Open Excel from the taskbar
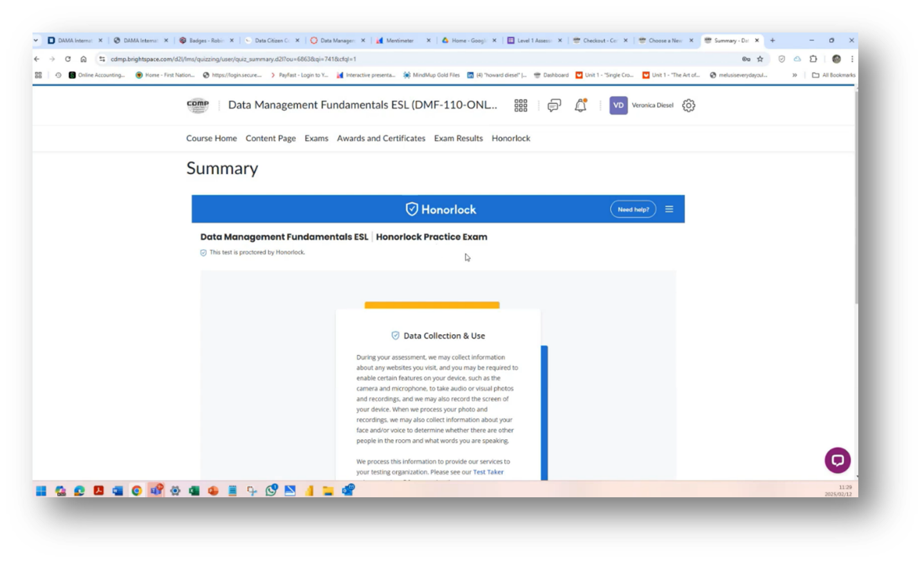Image resolution: width=924 pixels, height=563 pixels. 194,490
